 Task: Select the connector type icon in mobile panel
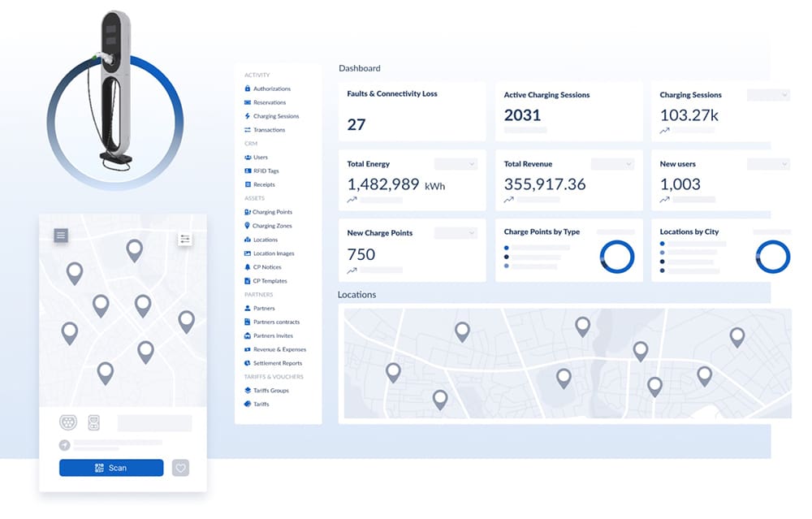point(69,422)
